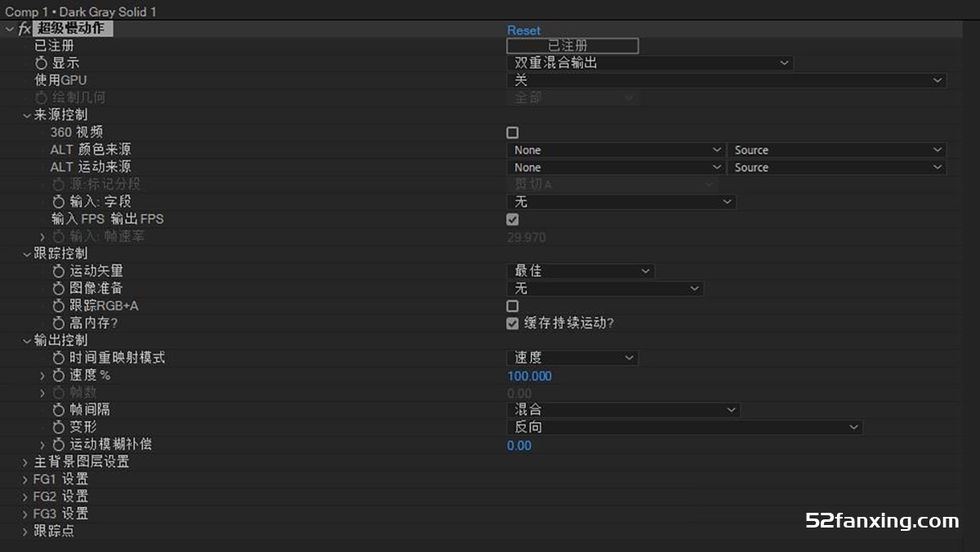Image resolution: width=980 pixels, height=552 pixels.
Task: Enable the 帧间隔 stopwatch
Action: tap(59, 410)
